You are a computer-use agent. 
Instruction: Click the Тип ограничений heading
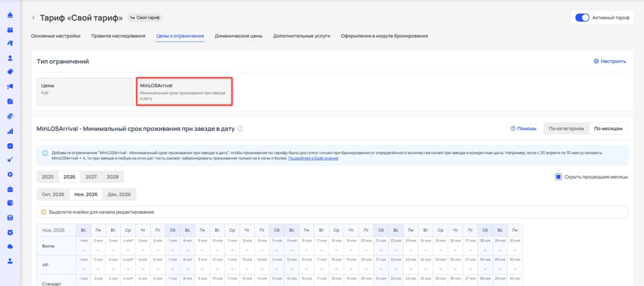pos(63,61)
